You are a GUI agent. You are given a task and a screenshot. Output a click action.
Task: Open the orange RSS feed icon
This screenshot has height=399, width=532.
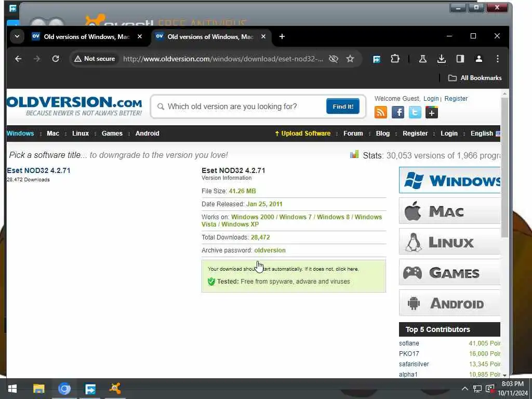pyautogui.click(x=381, y=112)
